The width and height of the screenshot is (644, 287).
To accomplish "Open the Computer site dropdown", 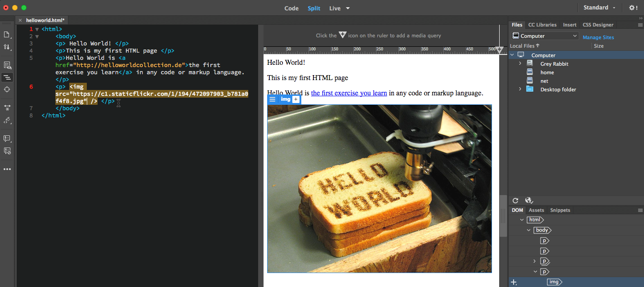I will point(545,36).
